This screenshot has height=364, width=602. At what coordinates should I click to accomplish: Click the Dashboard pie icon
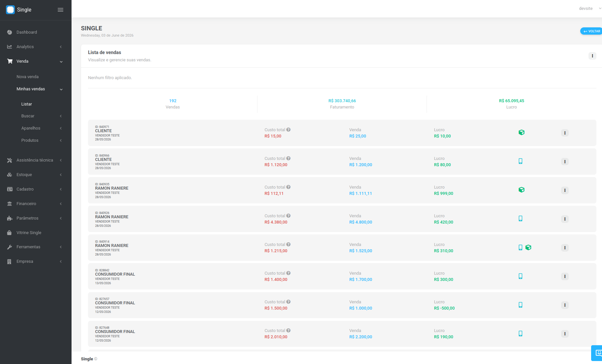tap(10, 32)
